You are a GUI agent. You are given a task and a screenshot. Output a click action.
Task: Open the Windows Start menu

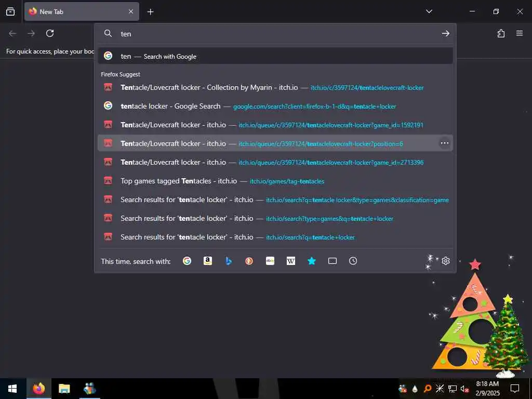click(12, 389)
